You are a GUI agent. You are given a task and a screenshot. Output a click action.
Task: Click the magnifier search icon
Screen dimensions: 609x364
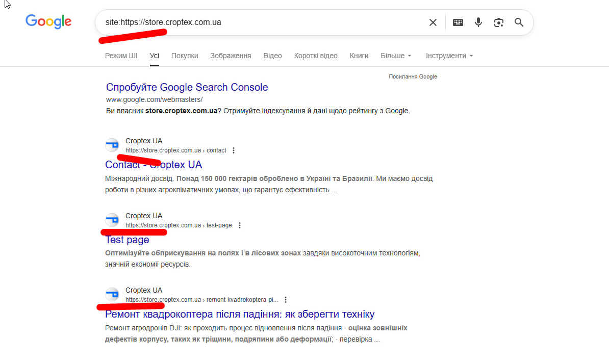[519, 22]
